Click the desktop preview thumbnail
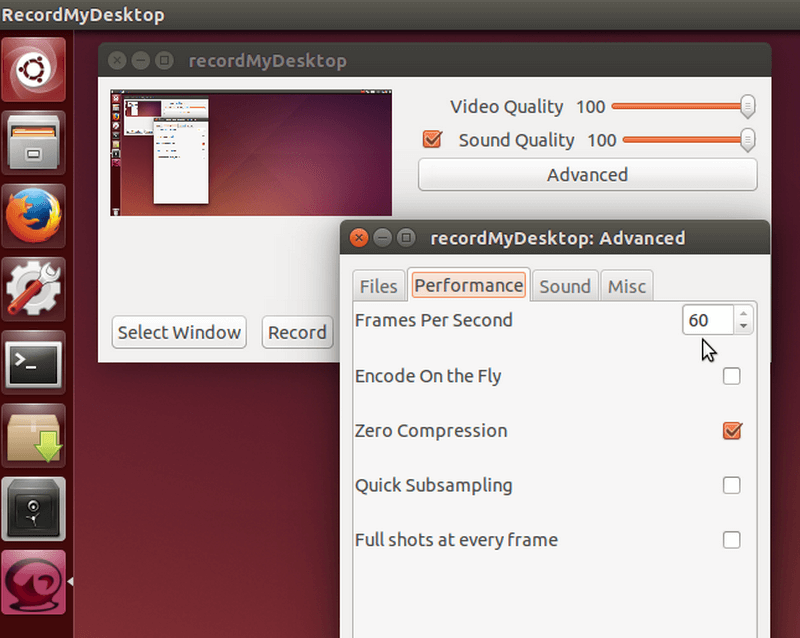The height and width of the screenshot is (638, 800). pos(251,153)
